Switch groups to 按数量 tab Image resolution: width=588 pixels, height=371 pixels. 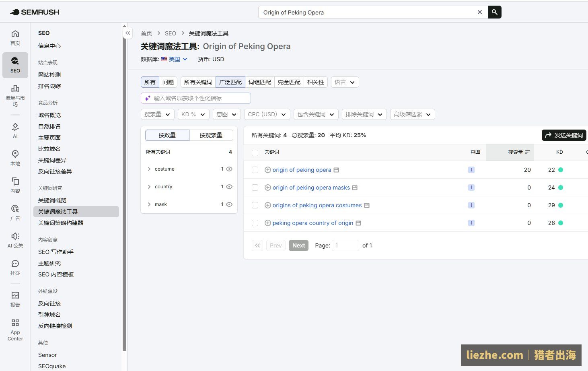pyautogui.click(x=167, y=135)
